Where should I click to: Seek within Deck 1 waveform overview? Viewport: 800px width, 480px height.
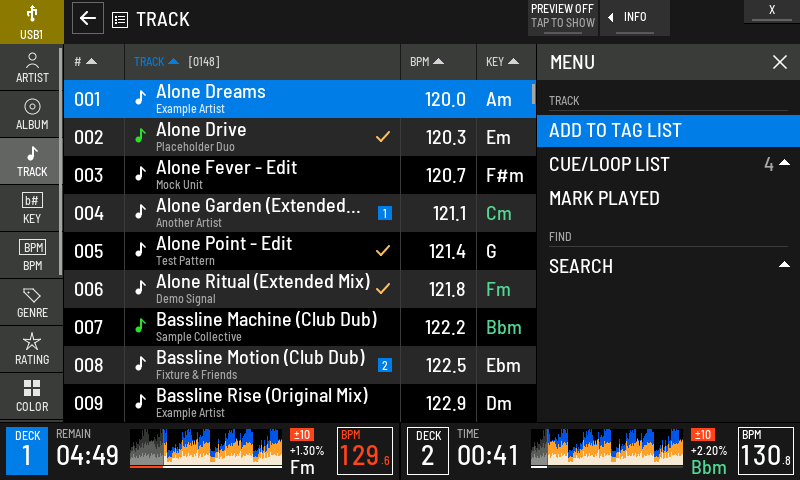(206, 448)
